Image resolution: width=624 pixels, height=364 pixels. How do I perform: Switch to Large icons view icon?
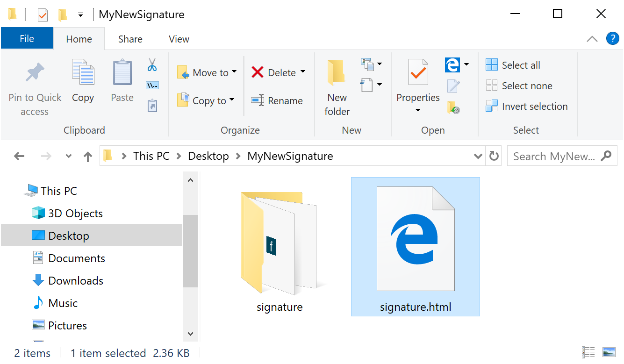(609, 352)
